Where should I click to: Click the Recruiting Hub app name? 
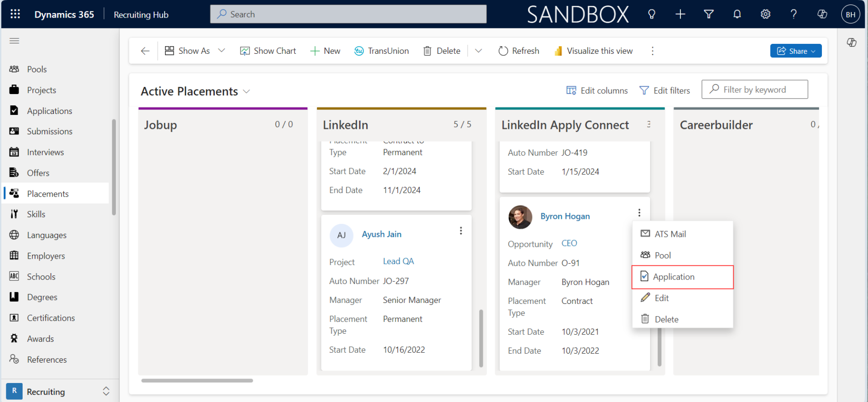click(141, 14)
